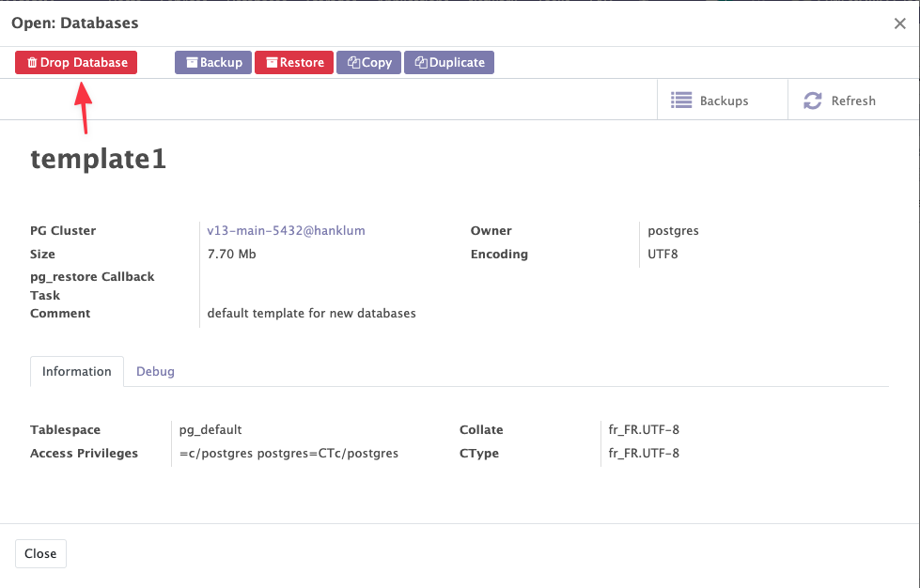920x588 pixels.
Task: Click the template1 database name heading
Action: point(99,159)
